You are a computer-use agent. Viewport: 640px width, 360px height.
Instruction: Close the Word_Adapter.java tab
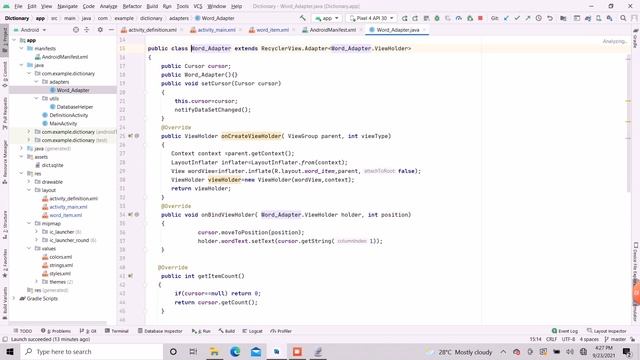424,30
